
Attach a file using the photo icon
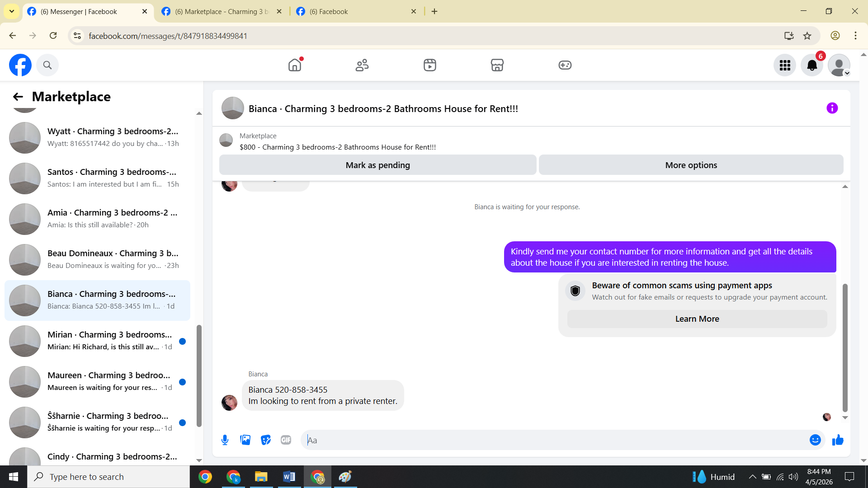tap(245, 440)
